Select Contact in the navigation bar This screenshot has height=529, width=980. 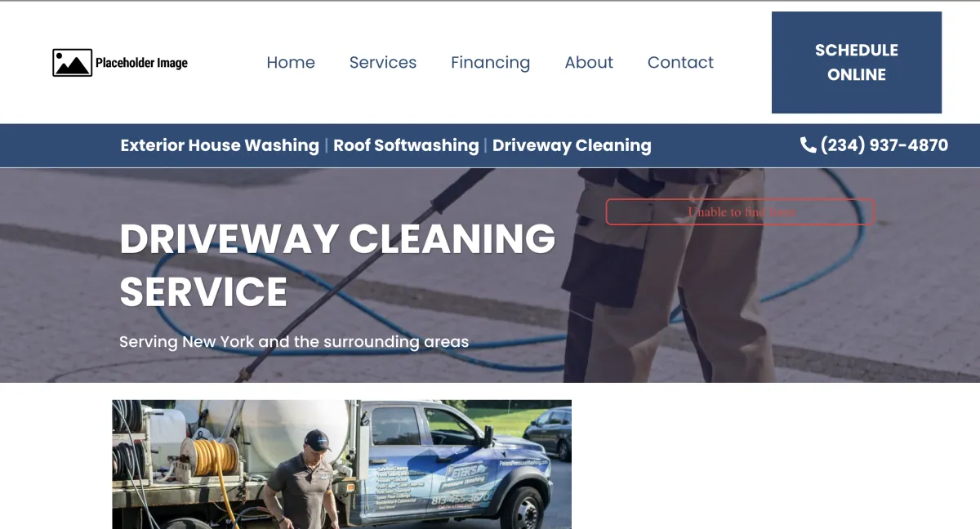pos(680,63)
